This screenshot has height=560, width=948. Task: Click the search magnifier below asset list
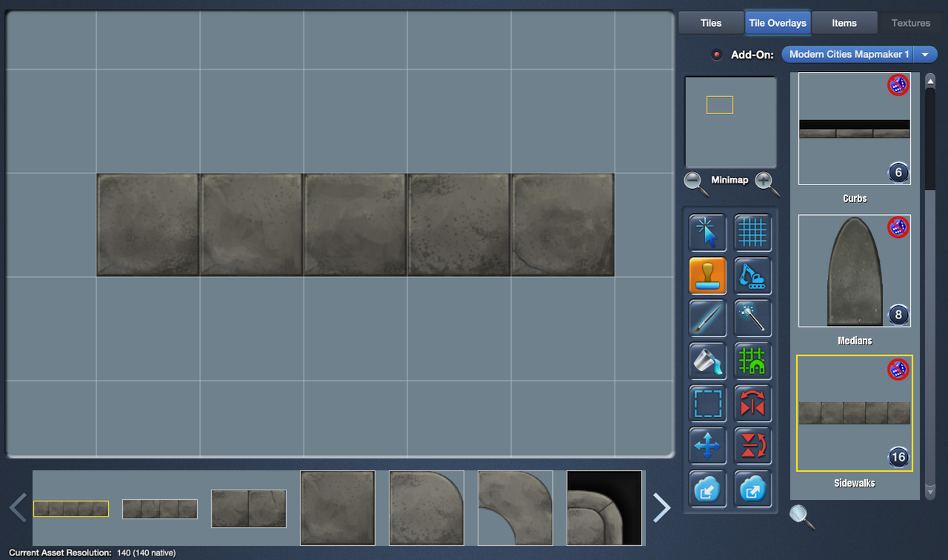[802, 516]
